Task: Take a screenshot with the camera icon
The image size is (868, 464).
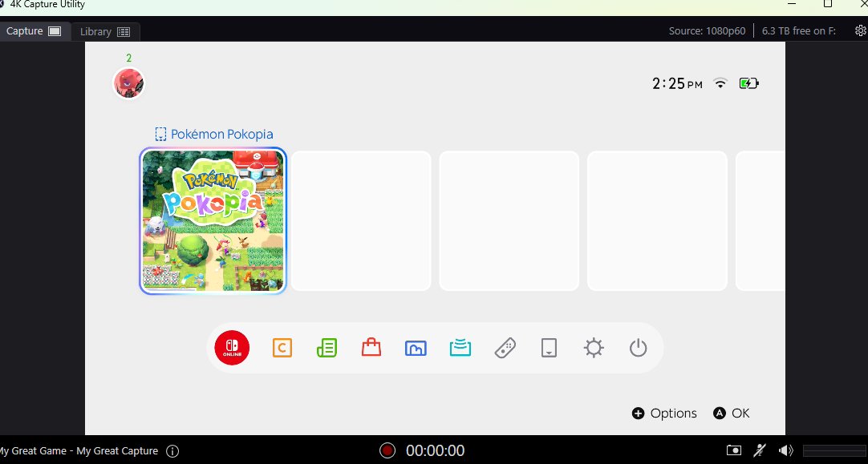Action: coord(733,450)
